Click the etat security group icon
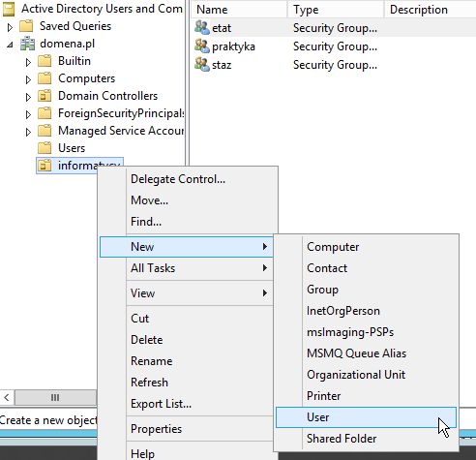This screenshot has width=476, height=460. 202,28
